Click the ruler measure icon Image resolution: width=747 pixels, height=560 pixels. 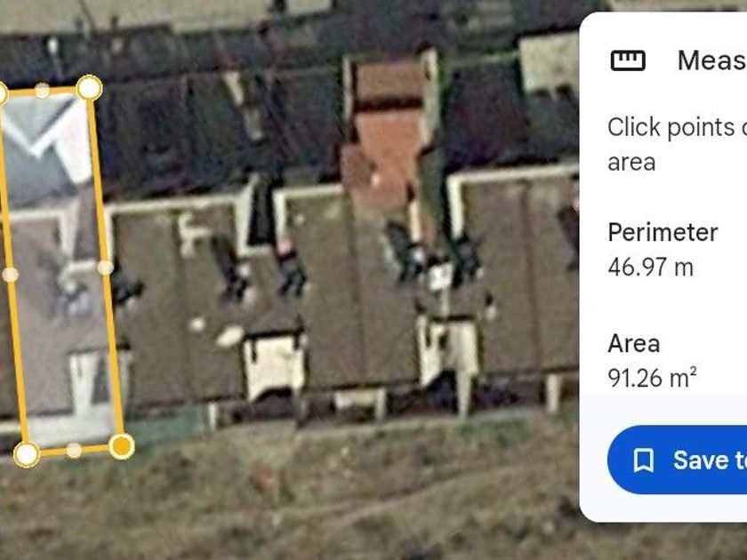click(628, 60)
